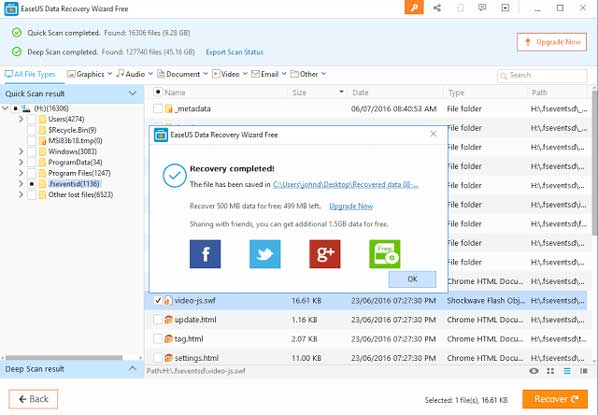
Task: Uncheck the video-js.swf checkbox
Action: (x=158, y=301)
